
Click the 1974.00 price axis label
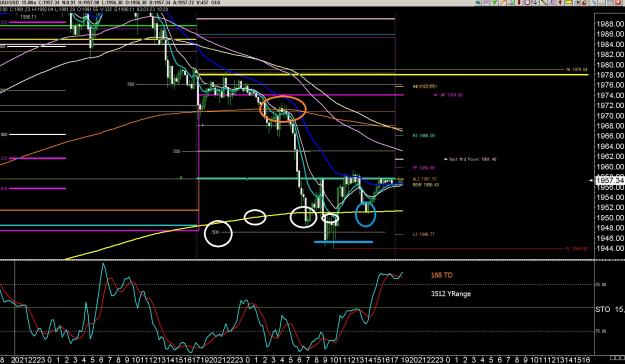pos(610,95)
